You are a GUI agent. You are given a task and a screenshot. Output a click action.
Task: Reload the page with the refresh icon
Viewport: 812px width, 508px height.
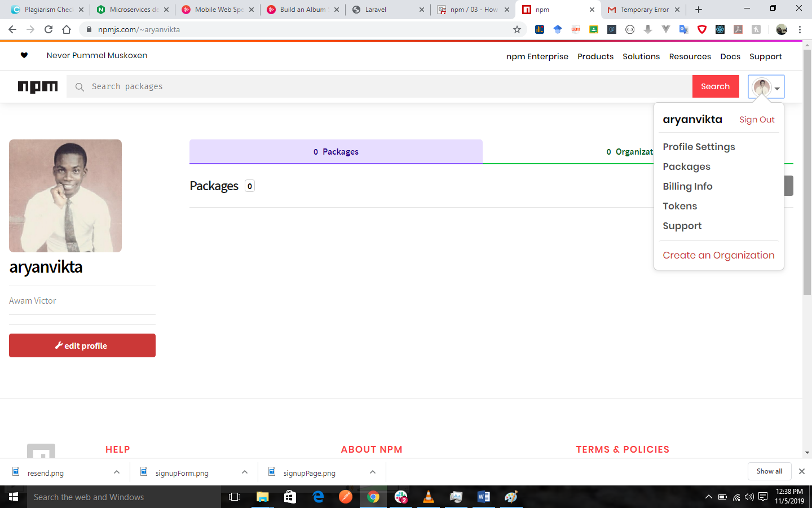(48, 29)
